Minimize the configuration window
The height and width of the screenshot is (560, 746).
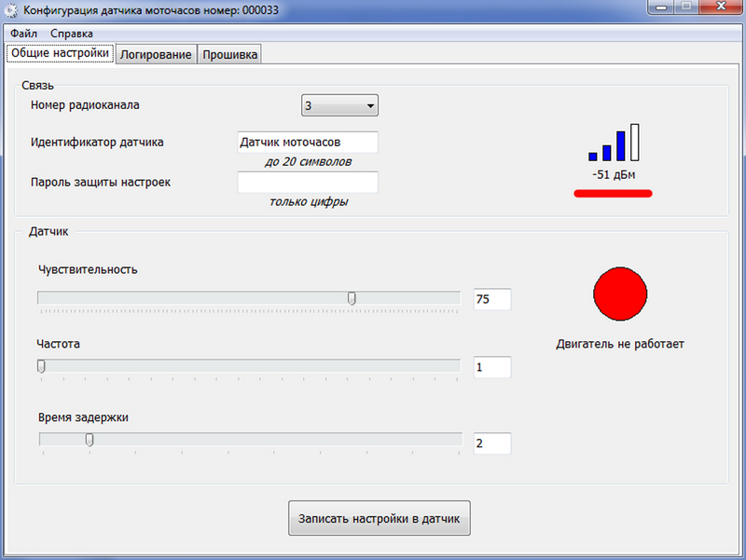point(661,7)
